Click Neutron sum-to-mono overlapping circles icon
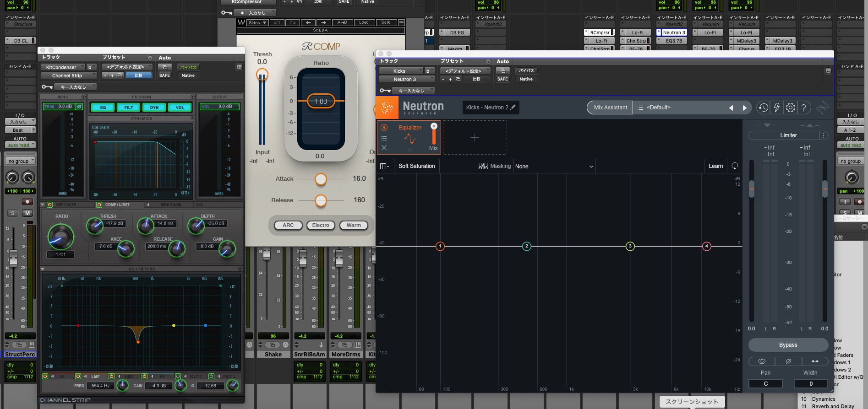 click(x=762, y=361)
